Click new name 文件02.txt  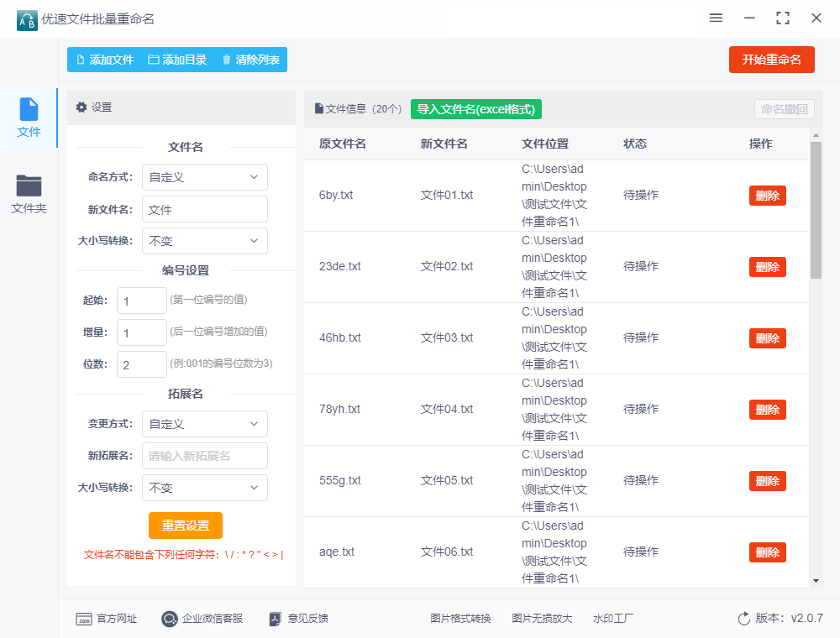(447, 267)
